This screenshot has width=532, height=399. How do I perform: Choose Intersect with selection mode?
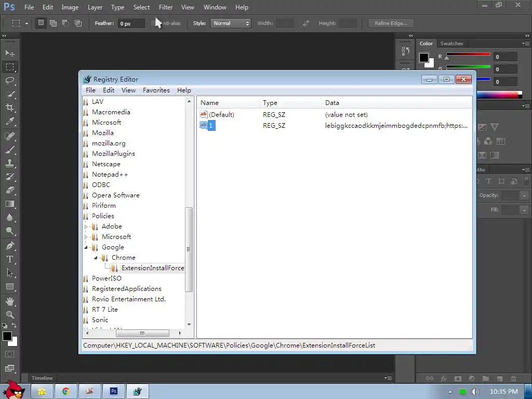coord(78,23)
